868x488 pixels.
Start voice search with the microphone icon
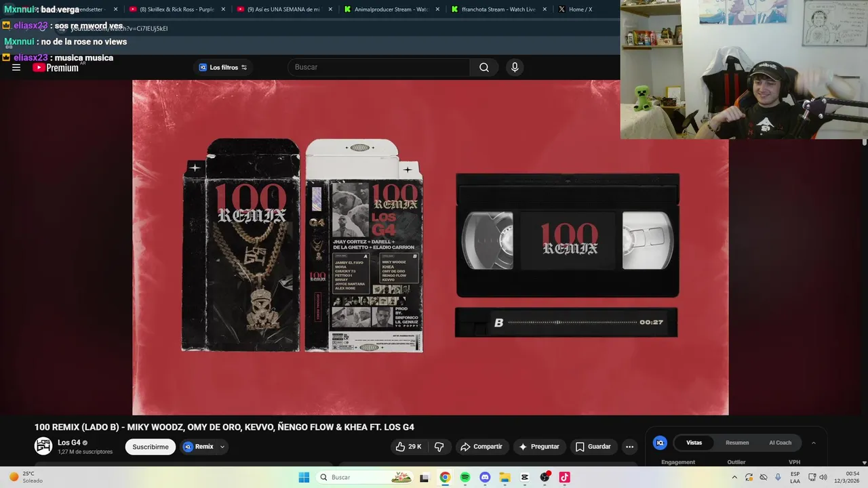click(515, 67)
